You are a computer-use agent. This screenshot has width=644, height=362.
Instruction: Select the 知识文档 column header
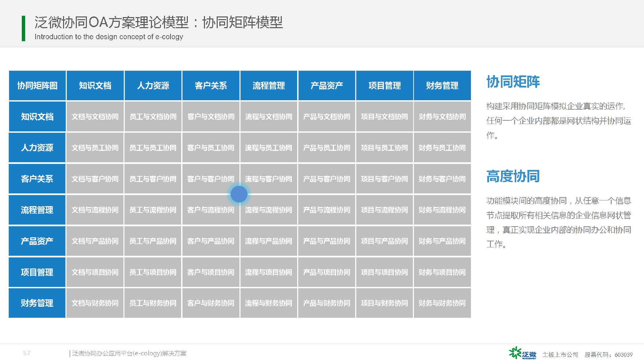95,85
